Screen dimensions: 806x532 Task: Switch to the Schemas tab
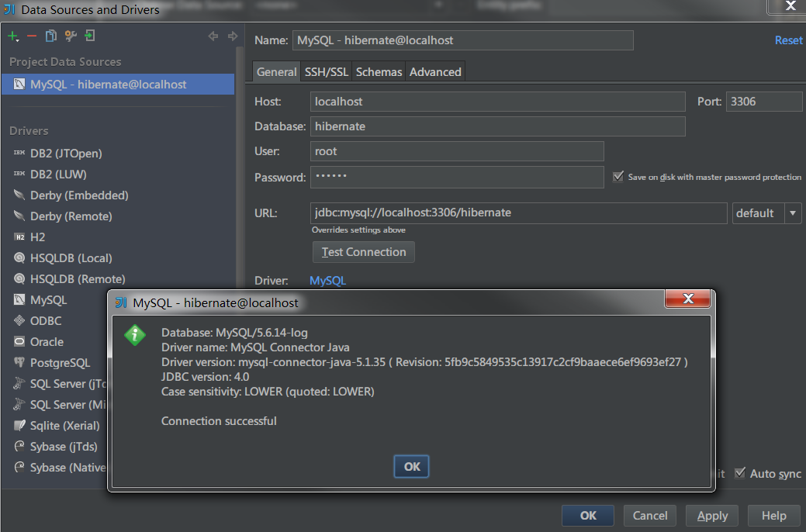pyautogui.click(x=379, y=72)
